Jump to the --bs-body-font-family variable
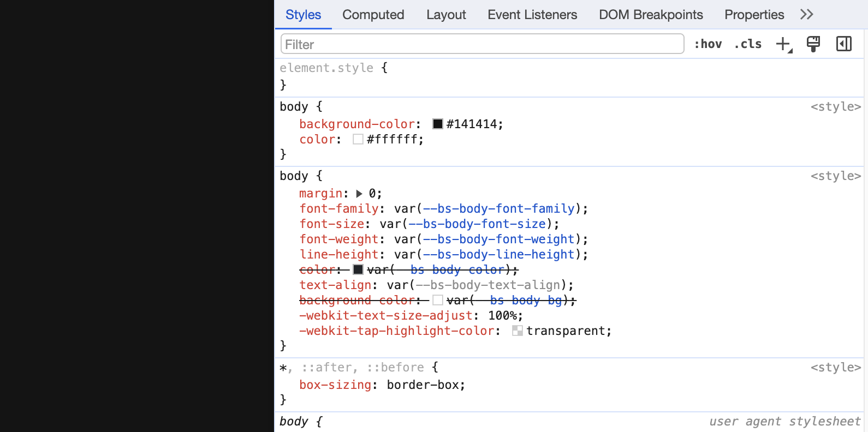This screenshot has width=868, height=432. [x=499, y=209]
